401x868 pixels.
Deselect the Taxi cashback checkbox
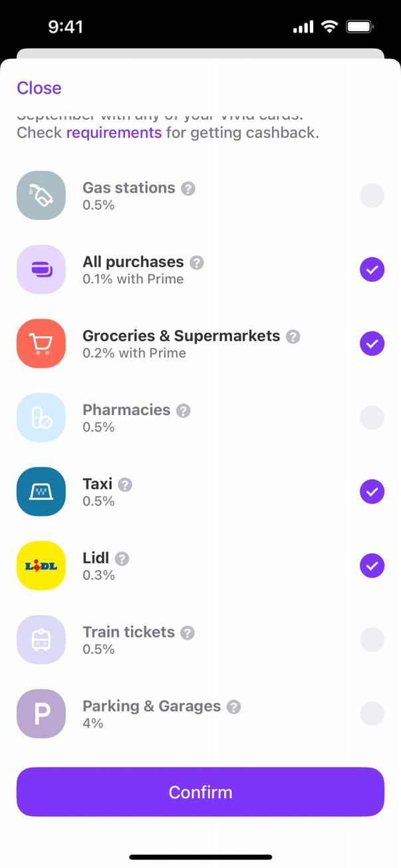click(x=372, y=492)
